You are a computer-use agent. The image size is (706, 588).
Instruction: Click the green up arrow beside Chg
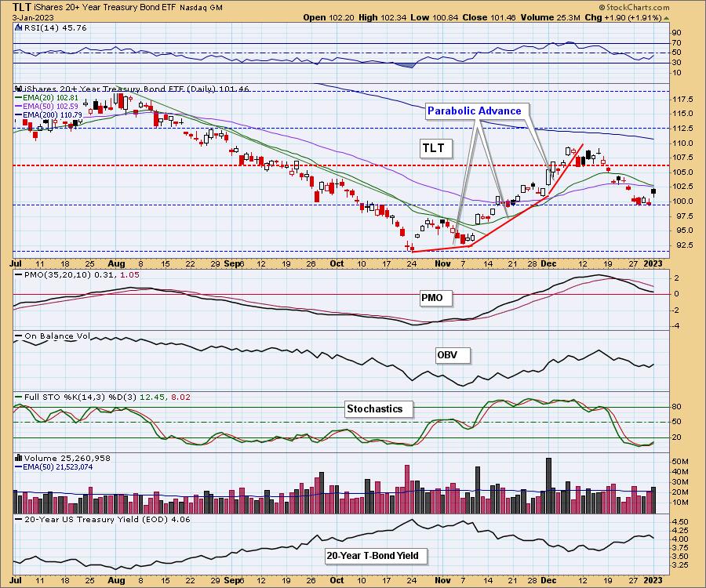coord(666,18)
